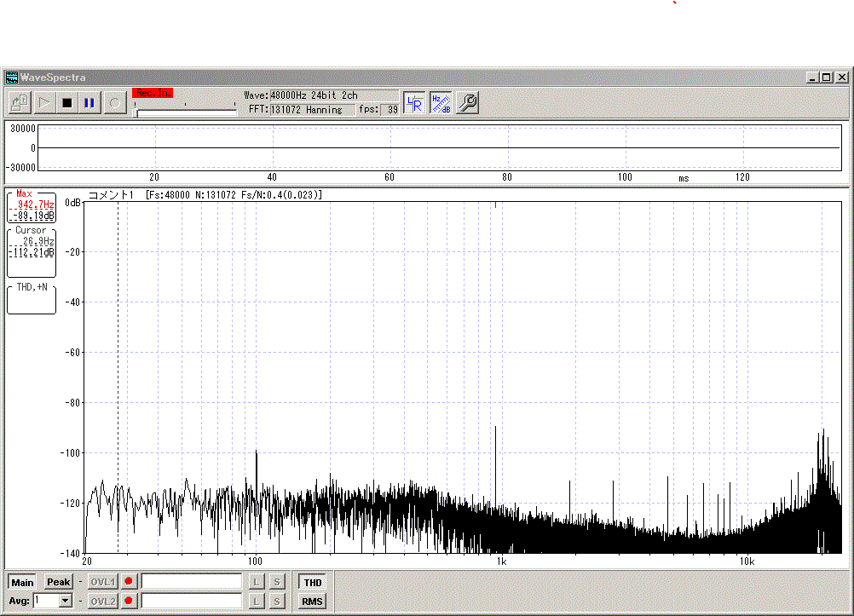Click the red record dot beside OVL2
854x616 pixels.
129,601
